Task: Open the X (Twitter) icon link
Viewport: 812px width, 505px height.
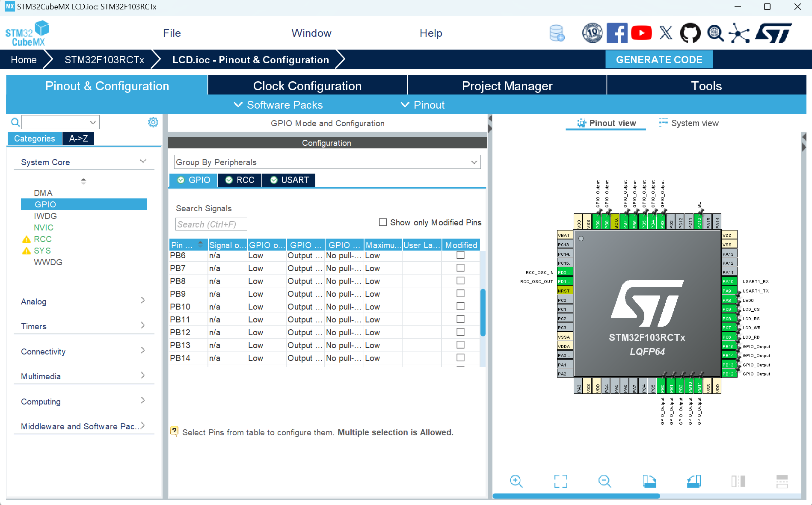Action: tap(666, 33)
